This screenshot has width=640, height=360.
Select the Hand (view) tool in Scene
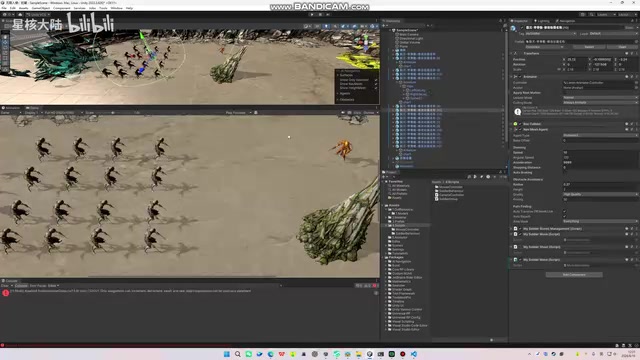[5, 37]
